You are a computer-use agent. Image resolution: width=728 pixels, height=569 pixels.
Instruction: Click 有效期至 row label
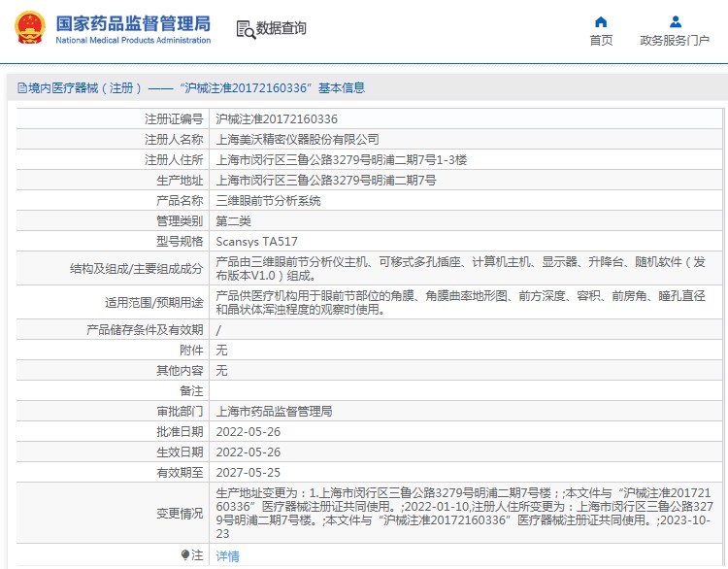click(x=180, y=473)
